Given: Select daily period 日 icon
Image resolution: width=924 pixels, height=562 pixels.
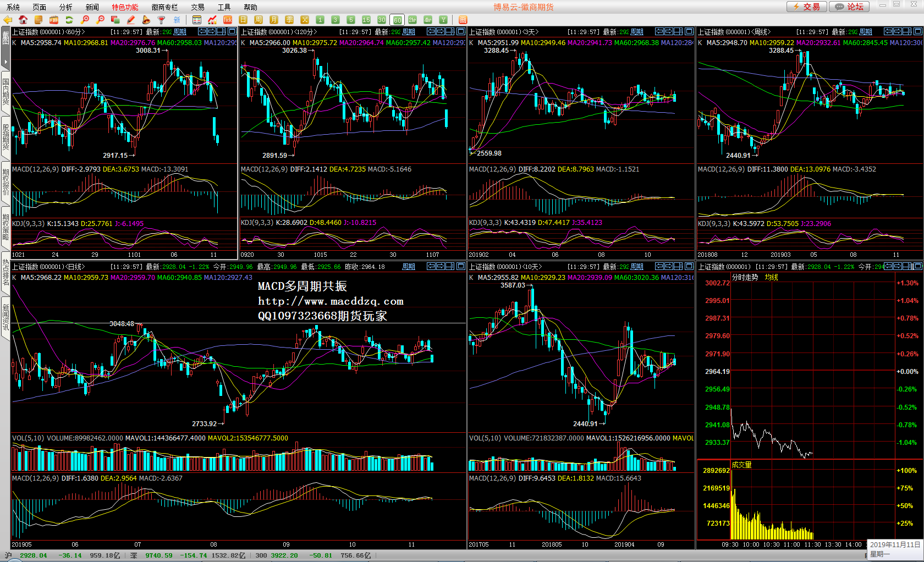Looking at the screenshot, I should [243, 20].
